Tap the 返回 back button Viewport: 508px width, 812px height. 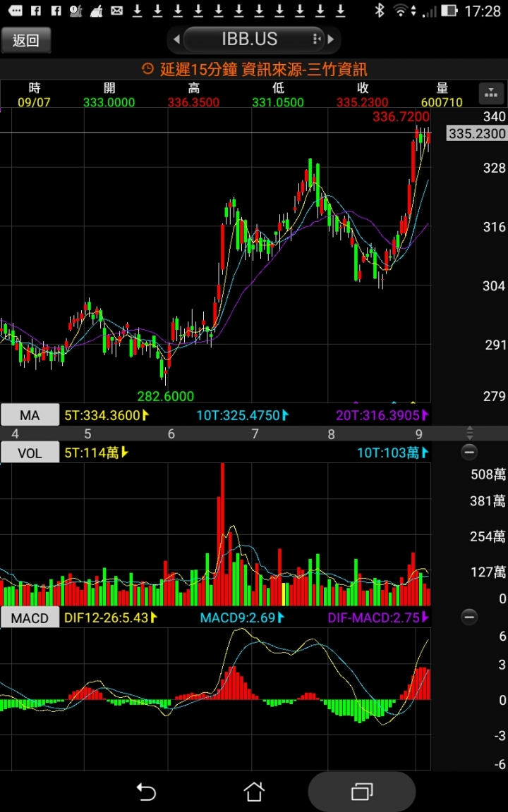coord(26,40)
